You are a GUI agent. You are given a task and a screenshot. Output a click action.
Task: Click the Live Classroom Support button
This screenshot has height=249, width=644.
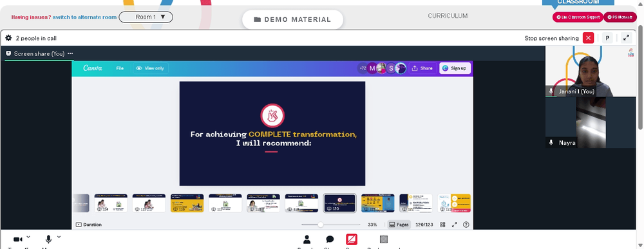tap(578, 17)
